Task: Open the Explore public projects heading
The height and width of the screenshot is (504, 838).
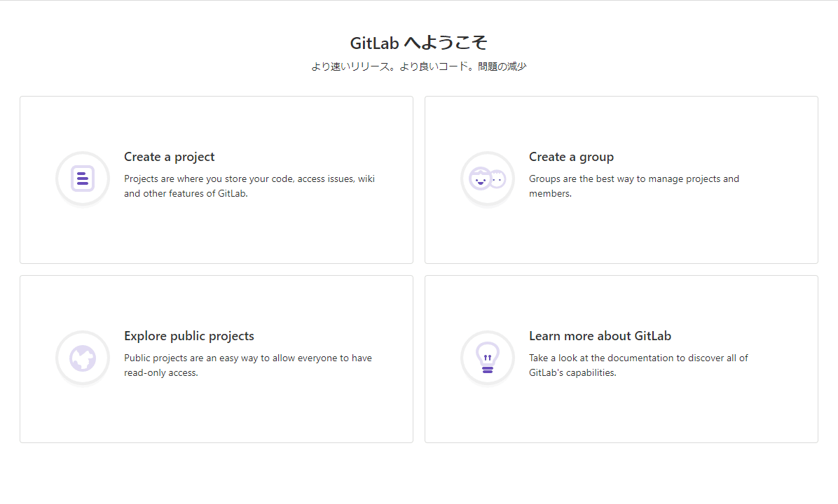Action: click(x=189, y=336)
